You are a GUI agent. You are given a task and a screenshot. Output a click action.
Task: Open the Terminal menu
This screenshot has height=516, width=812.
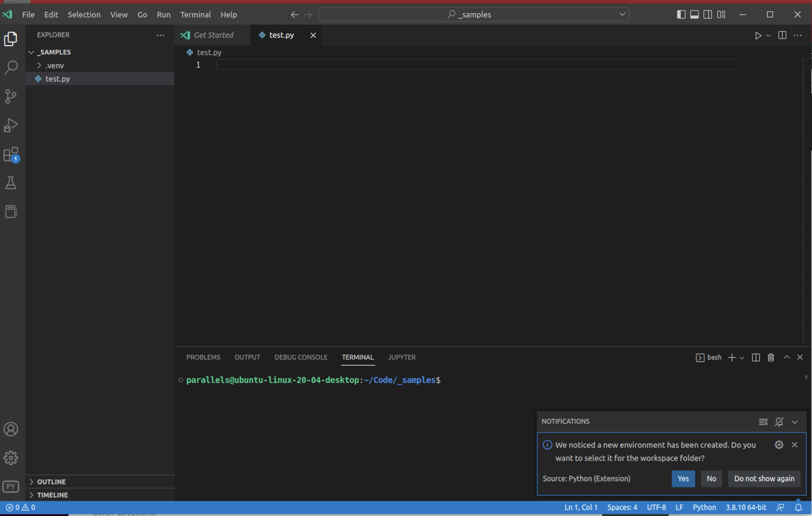click(195, 14)
